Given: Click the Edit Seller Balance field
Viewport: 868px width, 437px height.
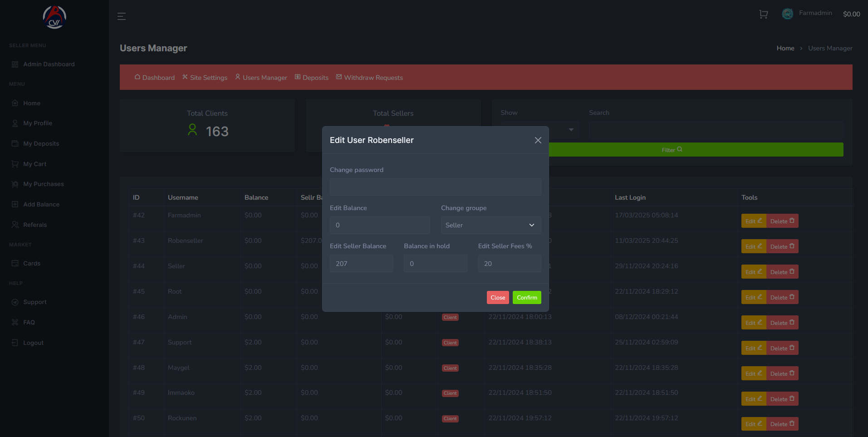Looking at the screenshot, I should (x=361, y=264).
